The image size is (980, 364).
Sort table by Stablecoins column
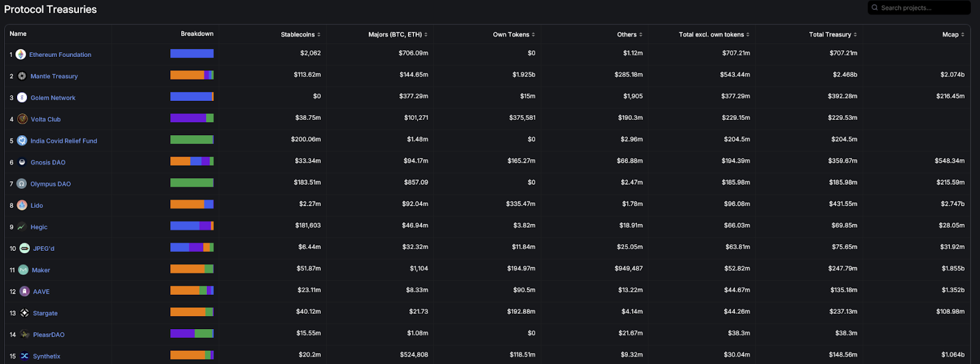pyautogui.click(x=301, y=34)
